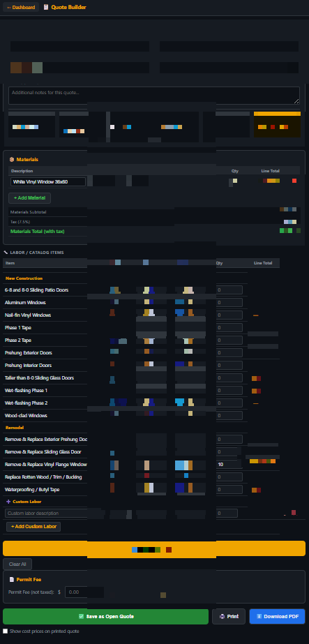Click the Materials Subtotal label

29,212
